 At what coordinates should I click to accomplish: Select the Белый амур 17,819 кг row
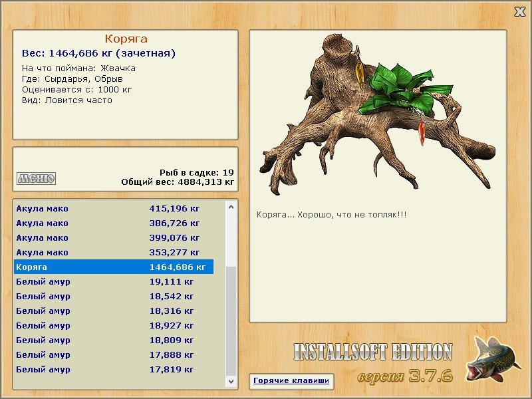pos(114,369)
